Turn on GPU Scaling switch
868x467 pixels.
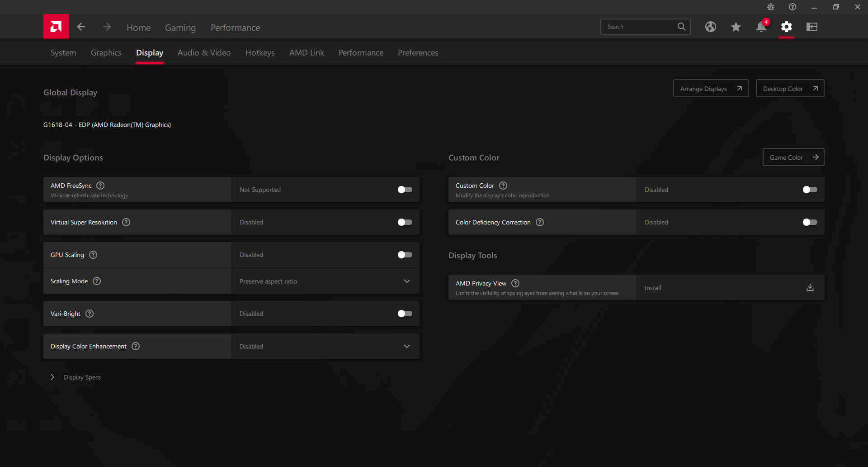pyautogui.click(x=405, y=255)
